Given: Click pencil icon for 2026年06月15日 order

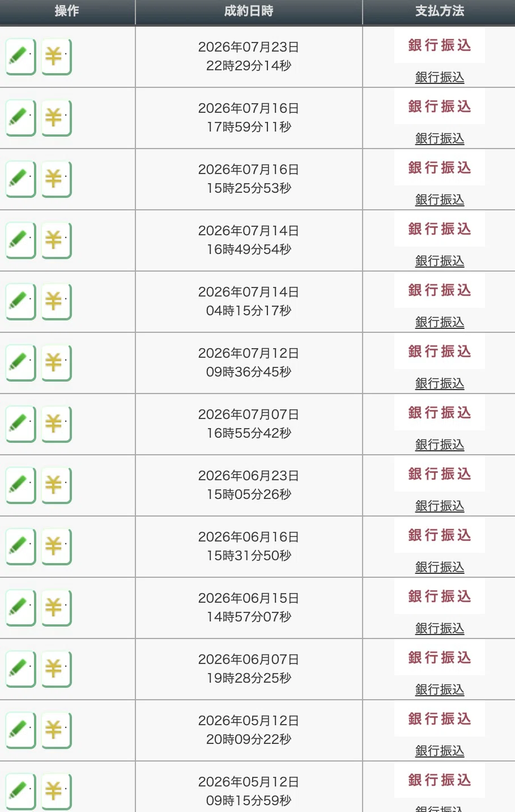Looking at the screenshot, I should coord(21,608).
